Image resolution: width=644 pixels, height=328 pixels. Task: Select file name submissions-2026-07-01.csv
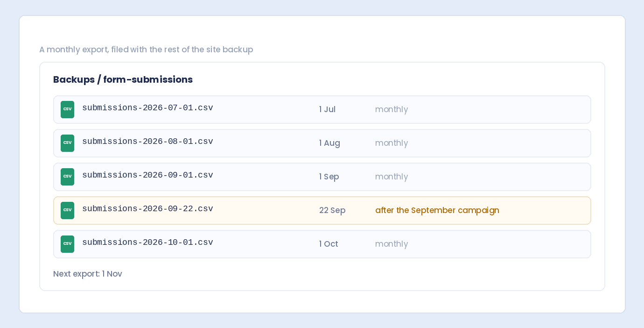pos(147,108)
